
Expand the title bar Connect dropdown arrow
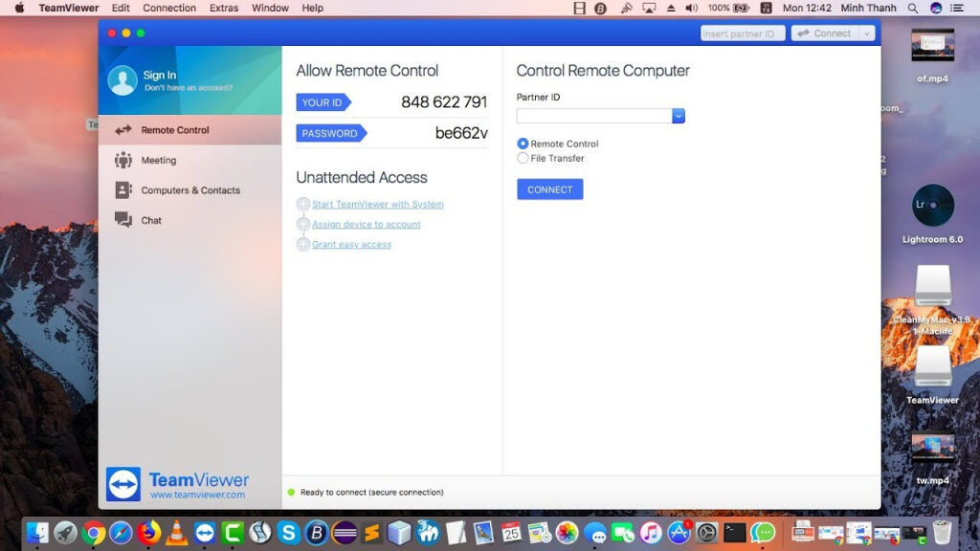[x=867, y=33]
